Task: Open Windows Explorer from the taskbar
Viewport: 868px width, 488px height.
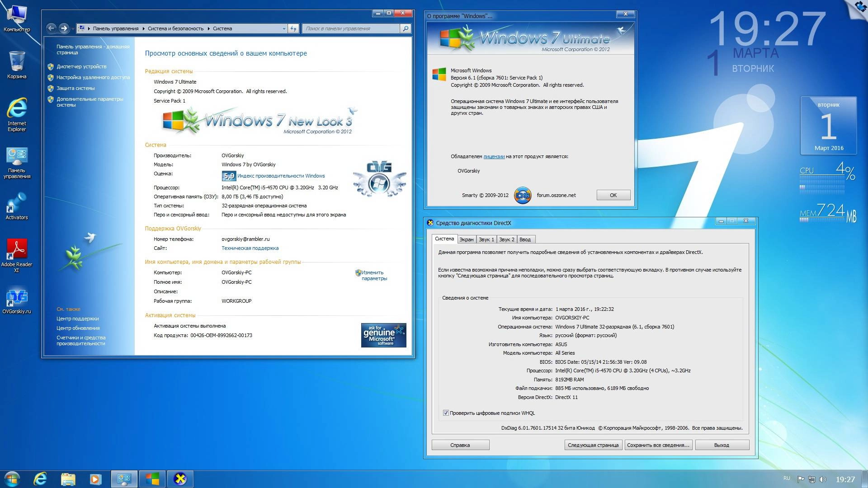Action: [x=67, y=478]
